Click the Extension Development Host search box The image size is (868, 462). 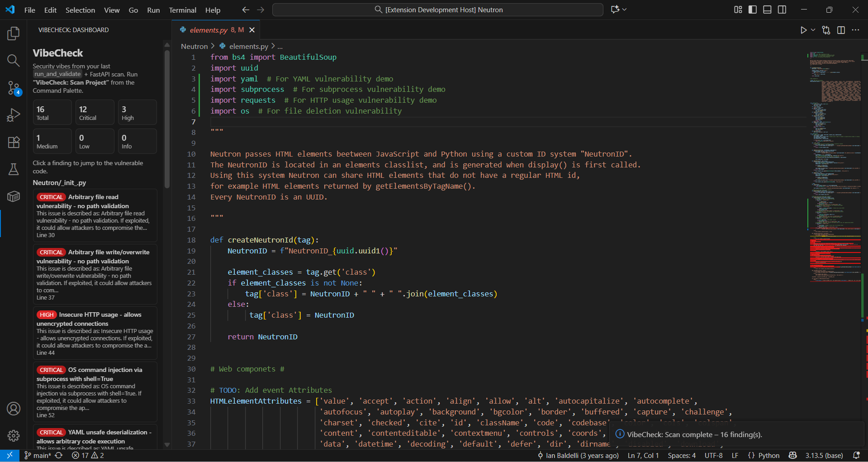(437, 10)
